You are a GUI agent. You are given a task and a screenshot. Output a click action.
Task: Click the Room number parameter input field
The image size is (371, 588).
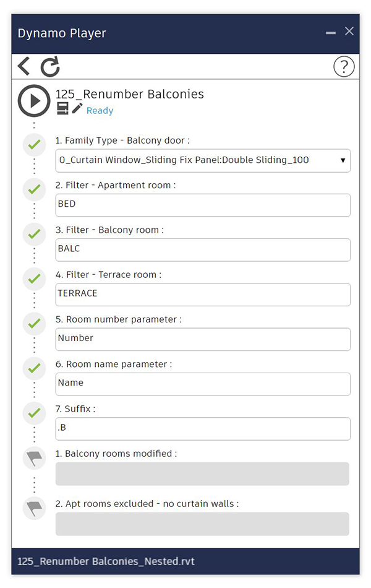[203, 339]
